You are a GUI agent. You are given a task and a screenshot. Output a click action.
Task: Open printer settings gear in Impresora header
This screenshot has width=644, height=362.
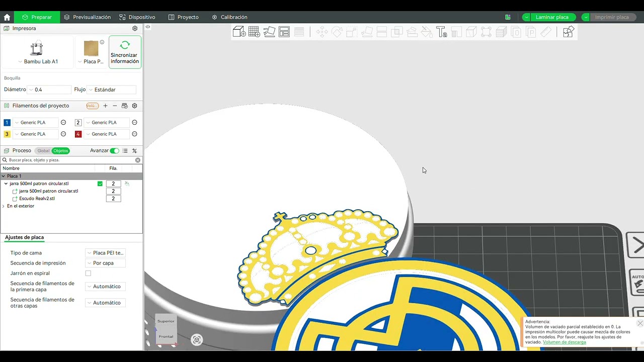[x=135, y=29]
